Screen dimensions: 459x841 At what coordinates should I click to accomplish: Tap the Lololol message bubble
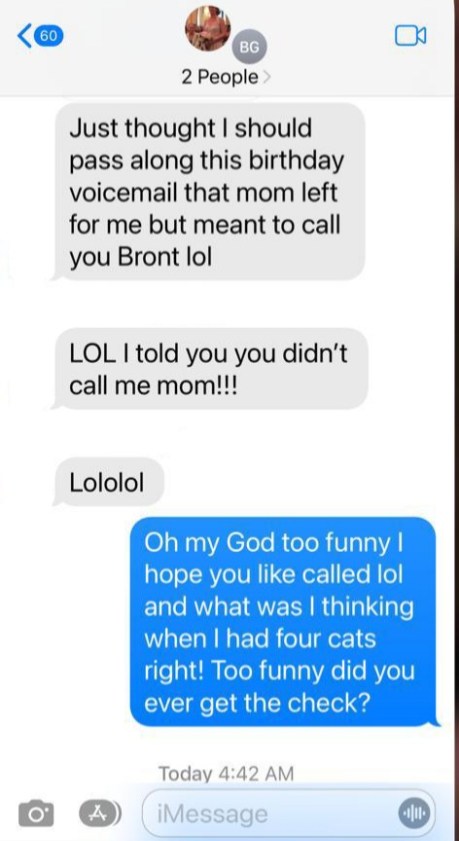[x=108, y=482]
